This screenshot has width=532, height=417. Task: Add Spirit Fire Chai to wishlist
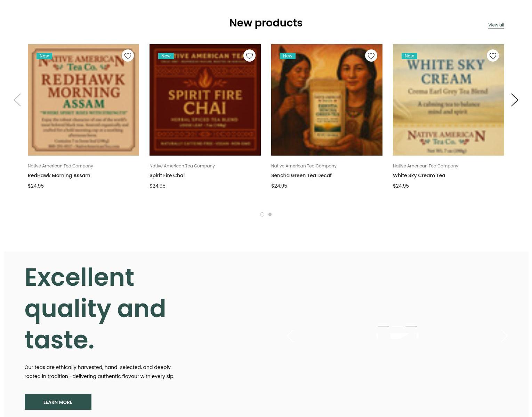[x=249, y=56]
